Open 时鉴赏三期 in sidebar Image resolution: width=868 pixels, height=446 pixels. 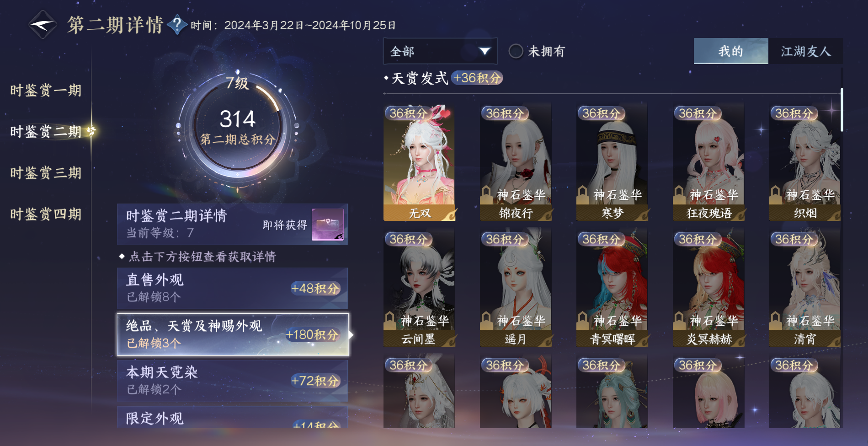46,173
